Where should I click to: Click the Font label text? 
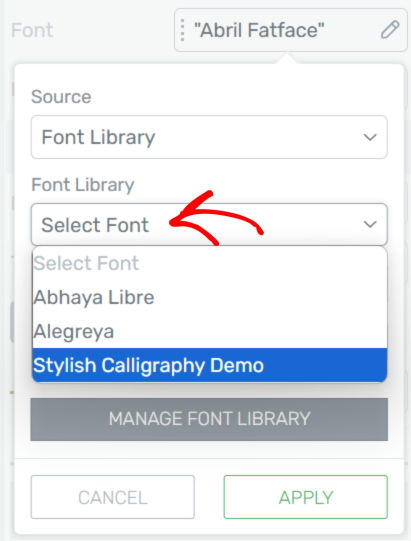(x=32, y=30)
